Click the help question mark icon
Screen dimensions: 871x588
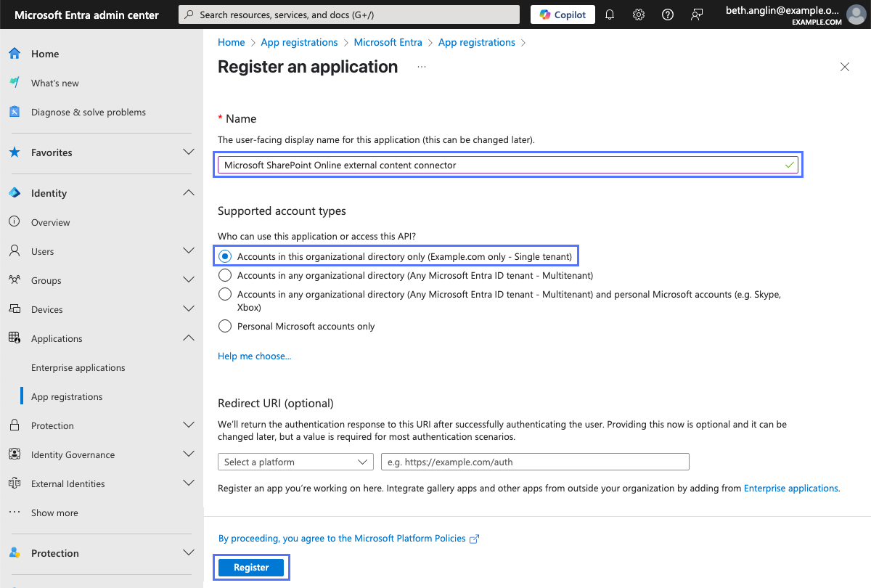[x=668, y=15]
